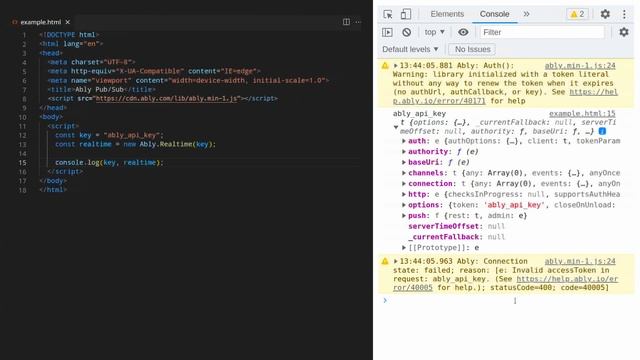Click the cdn.ably.com script URL in code
This screenshot has width=640, height=360.
(167, 98)
